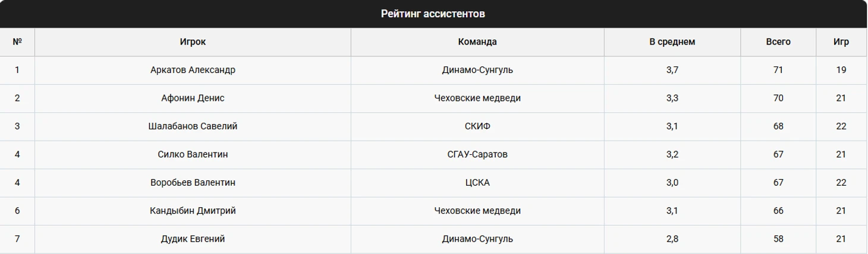Image resolution: width=868 pixels, height=254 pixels.
Task: Click Чеховские медведи in Афонин's row
Action: point(477,98)
